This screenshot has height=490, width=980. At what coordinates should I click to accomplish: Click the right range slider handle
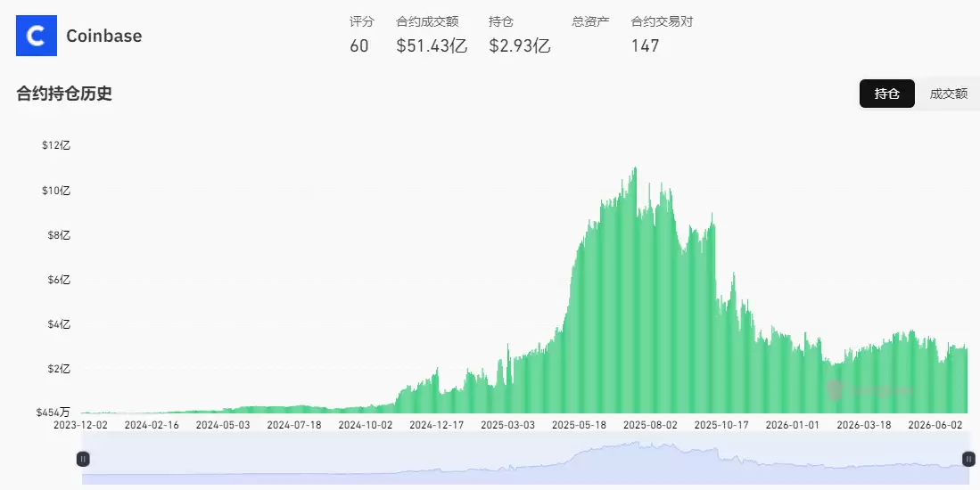pos(968,460)
